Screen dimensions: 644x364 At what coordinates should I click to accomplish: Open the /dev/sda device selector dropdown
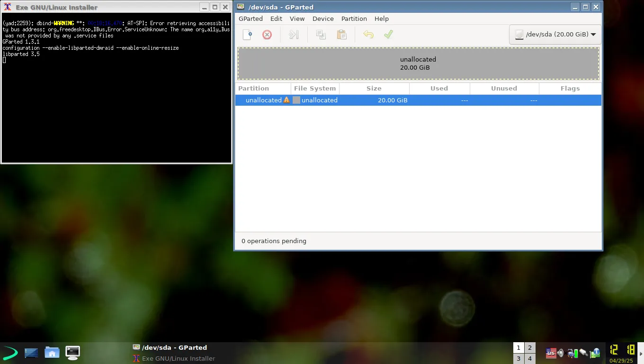[555, 34]
